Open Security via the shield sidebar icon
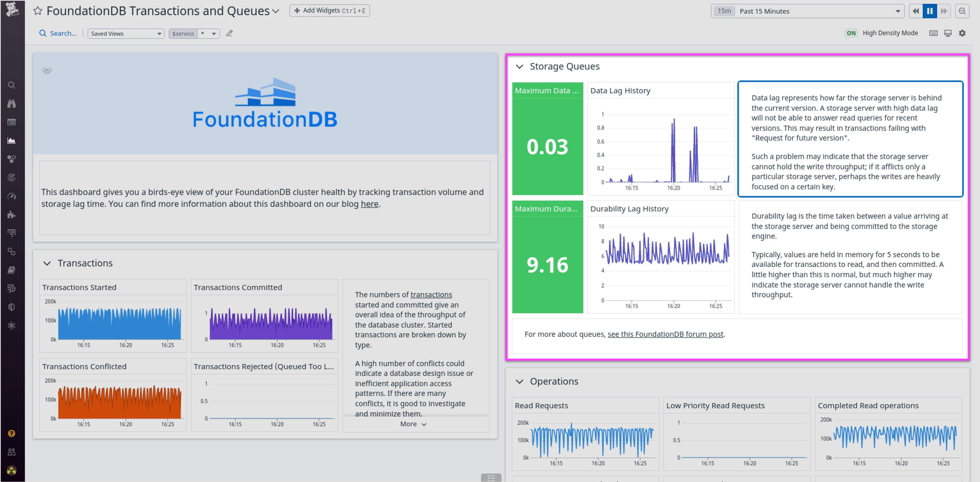 click(12, 307)
